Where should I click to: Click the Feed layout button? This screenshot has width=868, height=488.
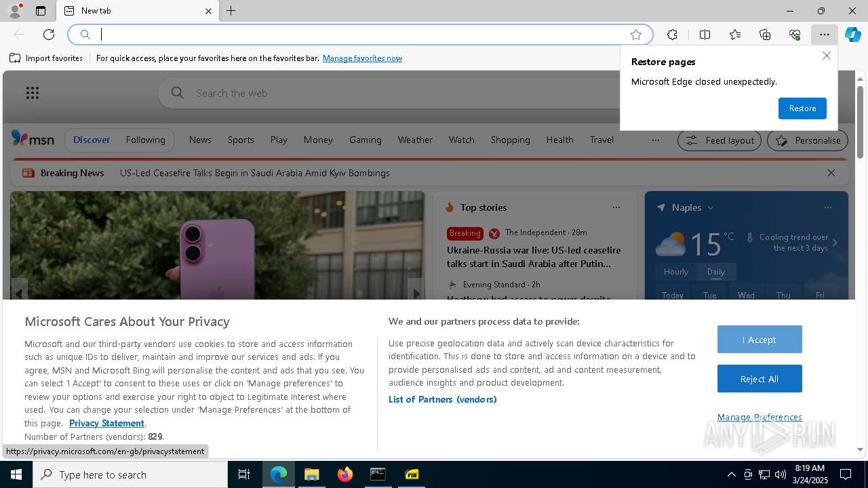coord(719,140)
